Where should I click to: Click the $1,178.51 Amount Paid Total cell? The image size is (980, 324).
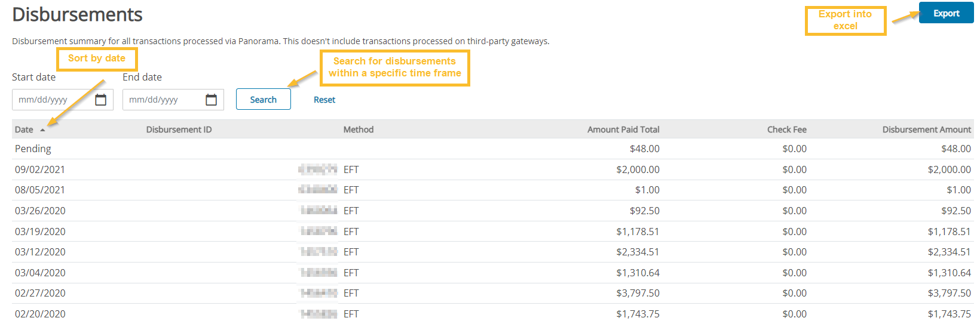pyautogui.click(x=638, y=232)
